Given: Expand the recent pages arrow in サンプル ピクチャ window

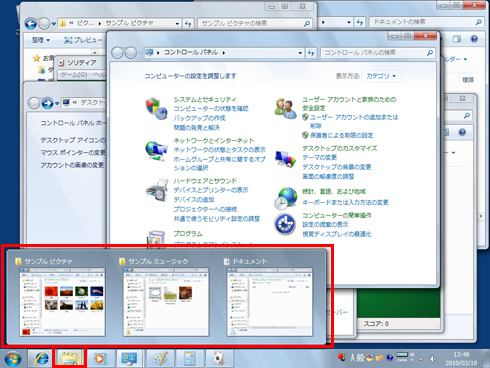Looking at the screenshot, I should (54, 24).
